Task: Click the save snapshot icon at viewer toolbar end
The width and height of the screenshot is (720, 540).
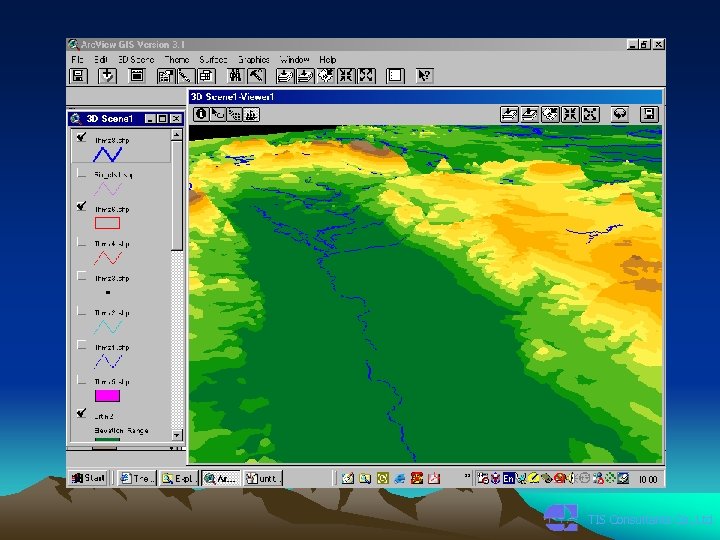Action: click(x=649, y=114)
